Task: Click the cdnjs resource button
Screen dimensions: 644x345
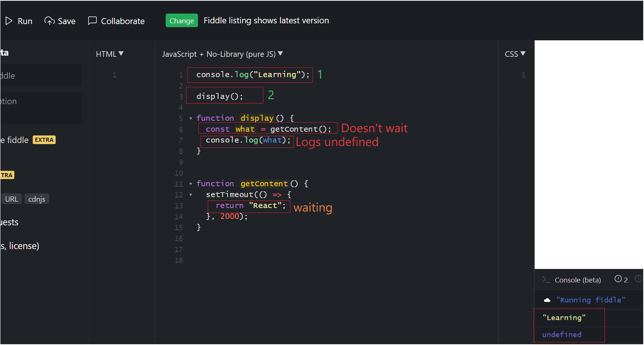Action: [x=37, y=199]
